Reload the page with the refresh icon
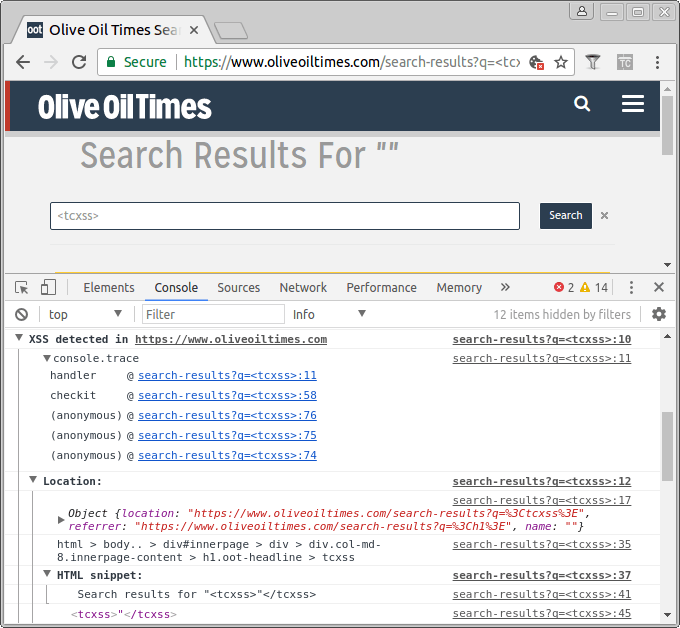680x628 pixels. [x=79, y=62]
